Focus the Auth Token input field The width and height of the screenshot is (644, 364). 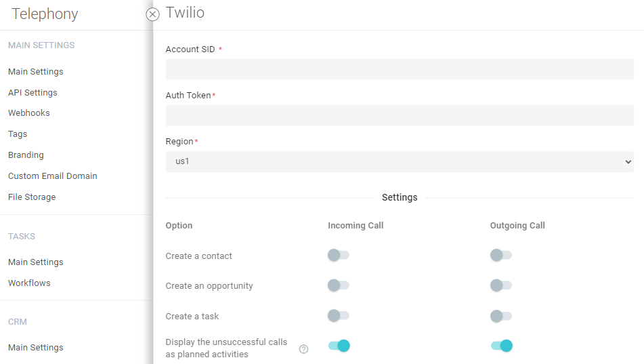[400, 115]
